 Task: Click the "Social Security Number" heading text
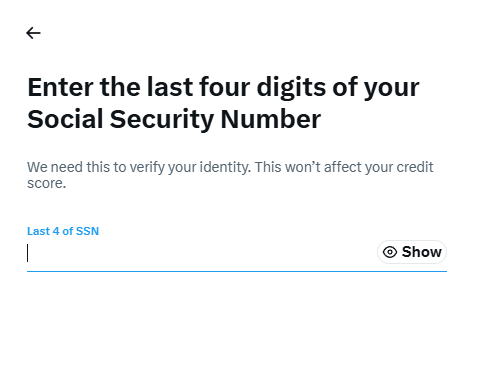tap(174, 119)
